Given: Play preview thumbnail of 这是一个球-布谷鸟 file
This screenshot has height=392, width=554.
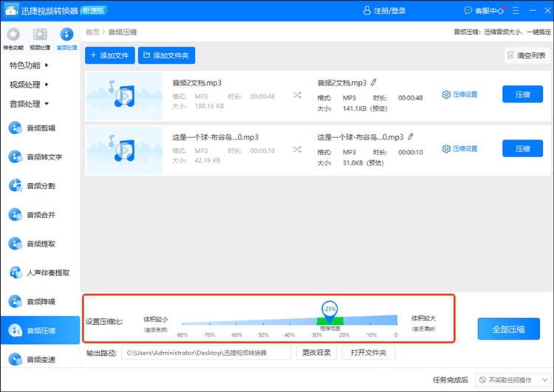Looking at the screenshot, I should (124, 151).
